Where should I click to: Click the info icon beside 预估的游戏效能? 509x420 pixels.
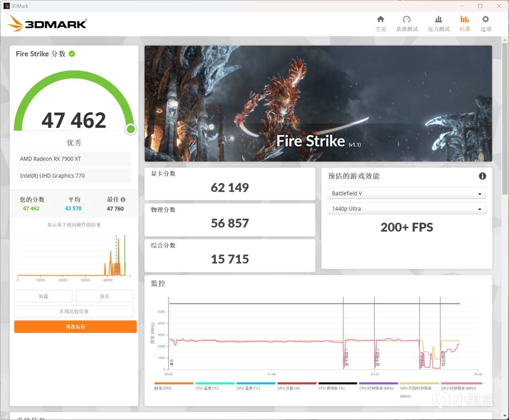point(482,176)
